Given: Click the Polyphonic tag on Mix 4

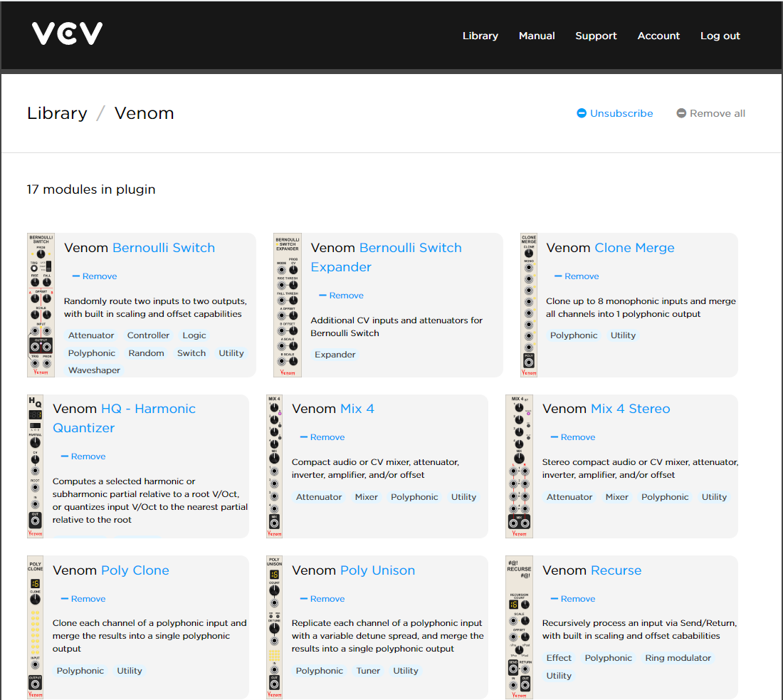Looking at the screenshot, I should [x=414, y=496].
